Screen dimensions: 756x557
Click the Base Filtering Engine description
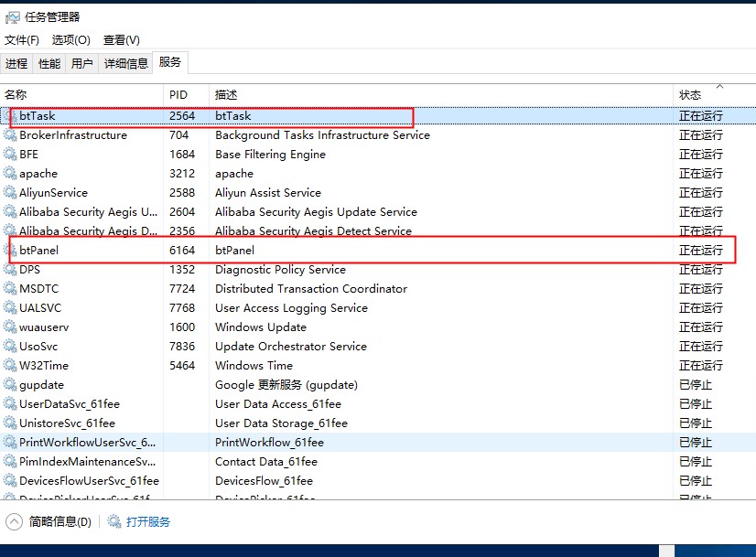click(x=271, y=155)
